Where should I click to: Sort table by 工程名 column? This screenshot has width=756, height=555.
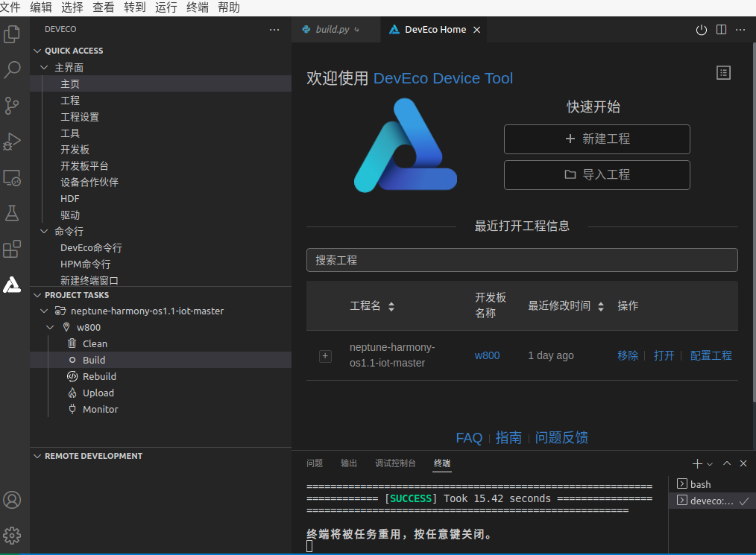tap(391, 306)
